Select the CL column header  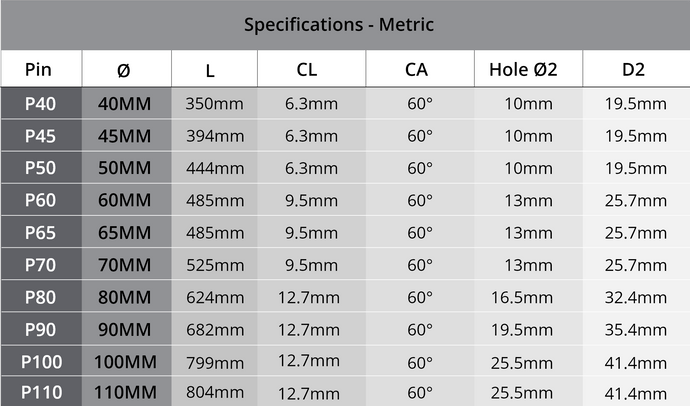308,70
